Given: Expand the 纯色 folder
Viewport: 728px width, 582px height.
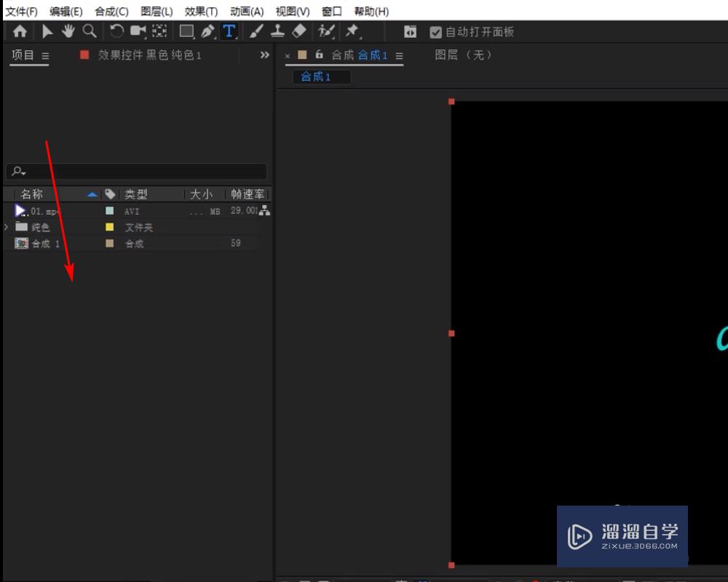Looking at the screenshot, I should pos(6,227).
